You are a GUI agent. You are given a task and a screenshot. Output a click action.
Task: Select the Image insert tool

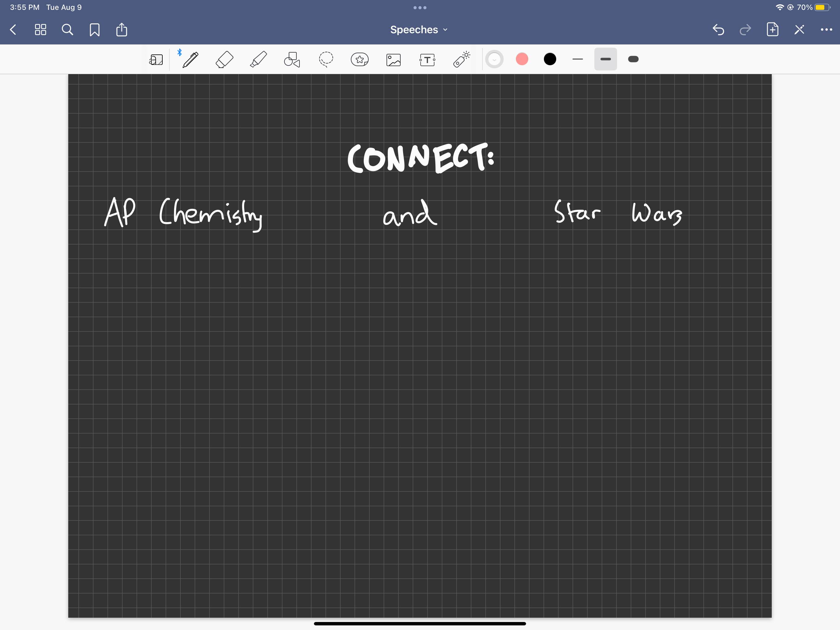(394, 60)
